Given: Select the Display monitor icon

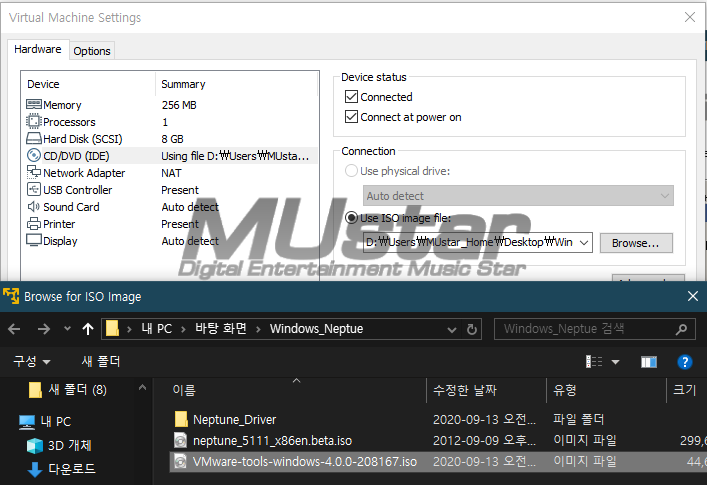Looking at the screenshot, I should [34, 240].
